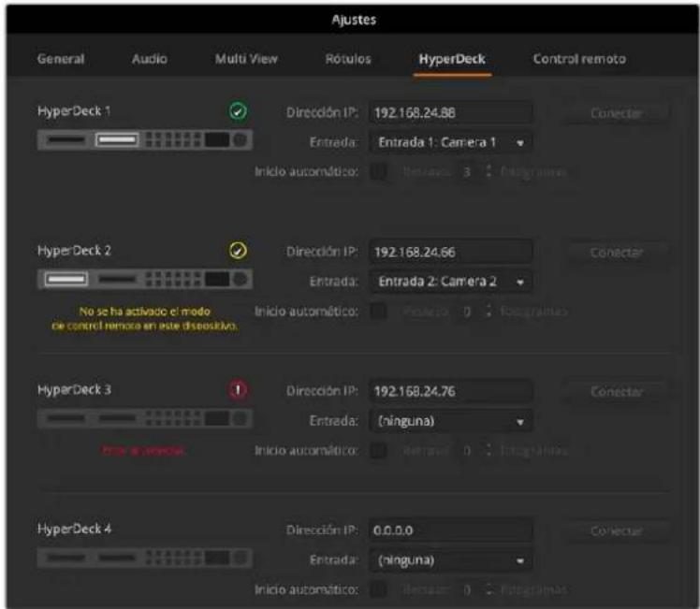Click Conectar button for HyperDeck 1
The height and width of the screenshot is (609, 700).
617,113
